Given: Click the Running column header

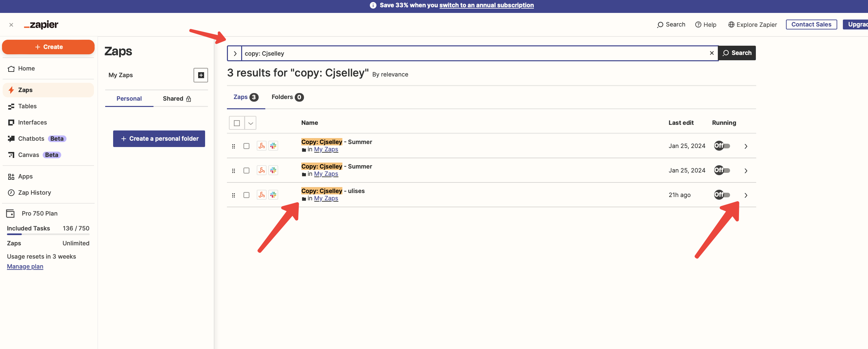Looking at the screenshot, I should (x=724, y=123).
